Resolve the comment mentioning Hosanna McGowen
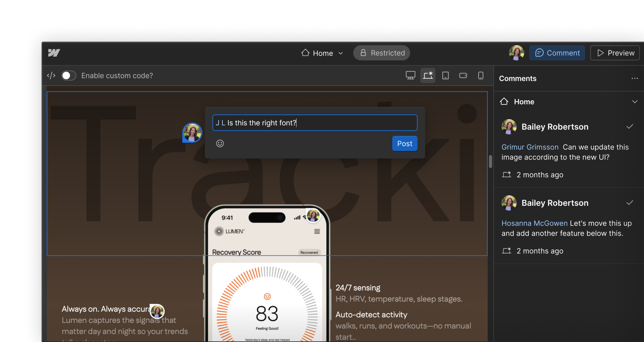 point(630,203)
